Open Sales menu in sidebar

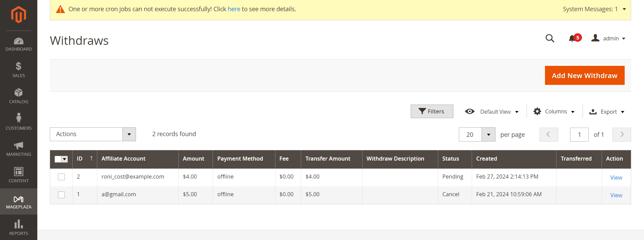pyautogui.click(x=19, y=70)
